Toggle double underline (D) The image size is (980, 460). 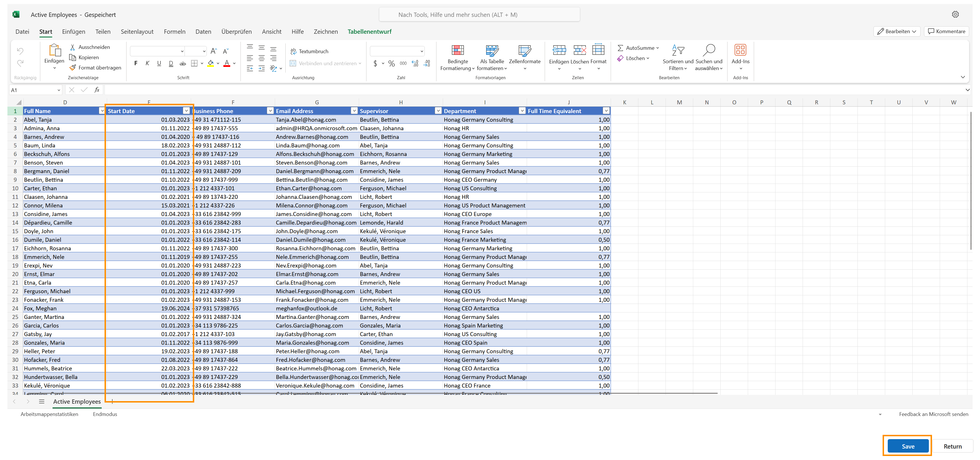[171, 63]
